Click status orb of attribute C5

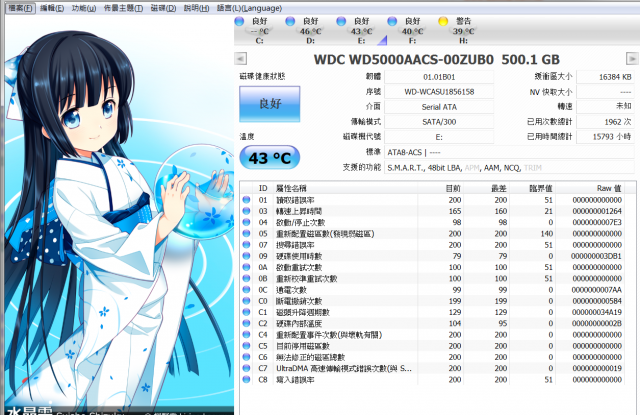[246, 346]
